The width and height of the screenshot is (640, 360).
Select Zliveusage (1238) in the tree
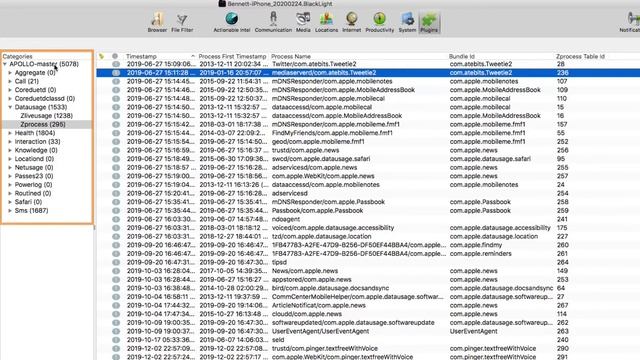pos(47,116)
